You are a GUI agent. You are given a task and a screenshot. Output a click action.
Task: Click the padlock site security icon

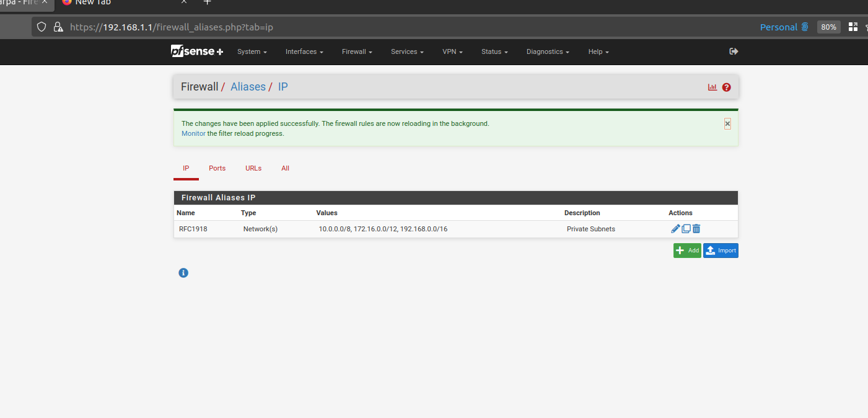click(x=58, y=27)
